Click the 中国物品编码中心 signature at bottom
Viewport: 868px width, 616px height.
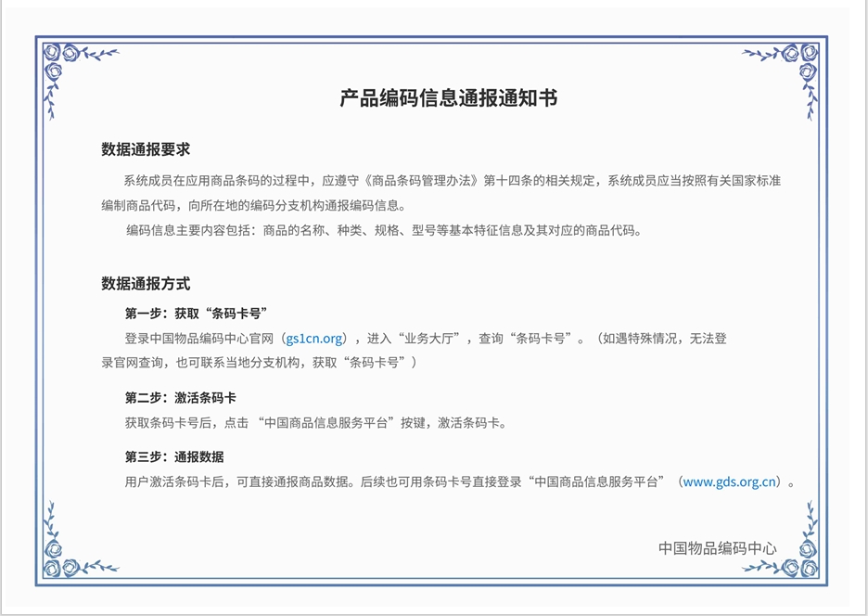[717, 547]
